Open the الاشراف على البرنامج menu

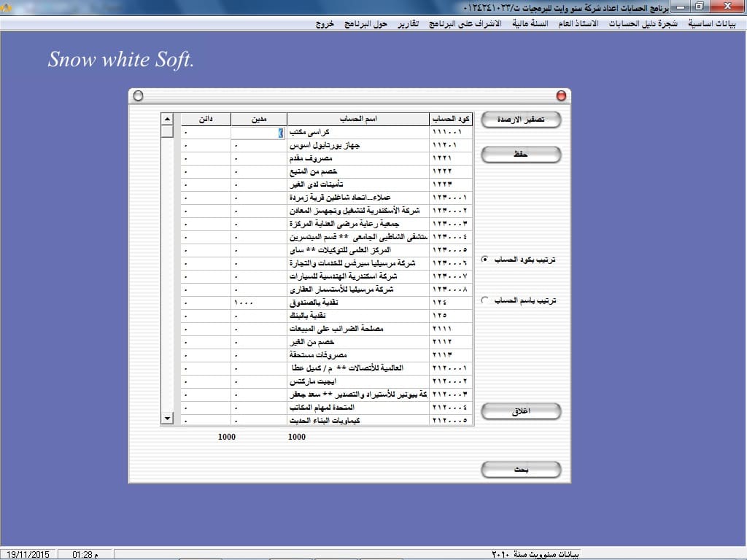click(465, 23)
